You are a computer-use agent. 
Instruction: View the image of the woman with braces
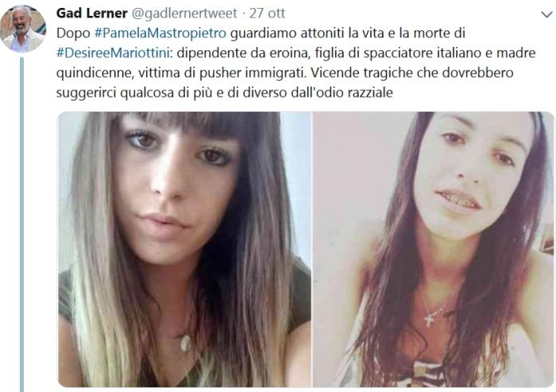[434, 249]
